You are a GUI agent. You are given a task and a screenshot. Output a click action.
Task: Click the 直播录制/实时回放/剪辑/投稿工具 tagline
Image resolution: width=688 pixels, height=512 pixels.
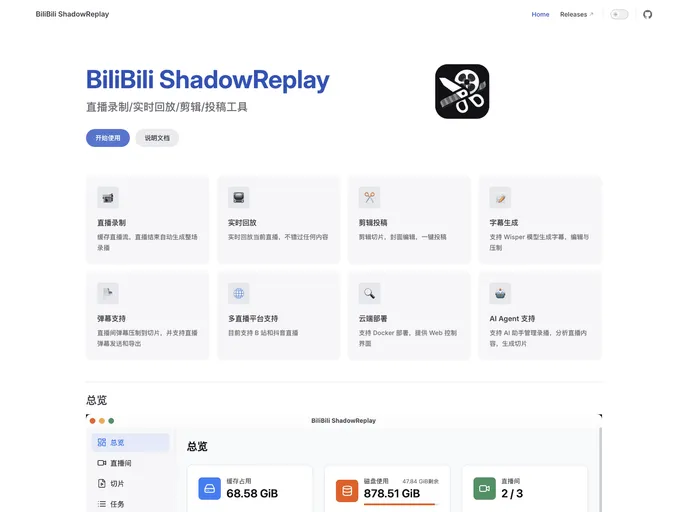167,107
